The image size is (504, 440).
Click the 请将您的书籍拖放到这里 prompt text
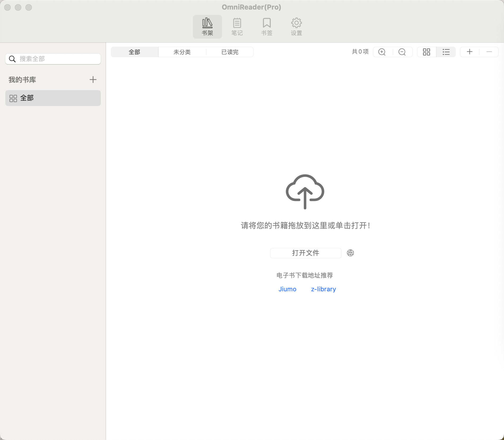305,226
